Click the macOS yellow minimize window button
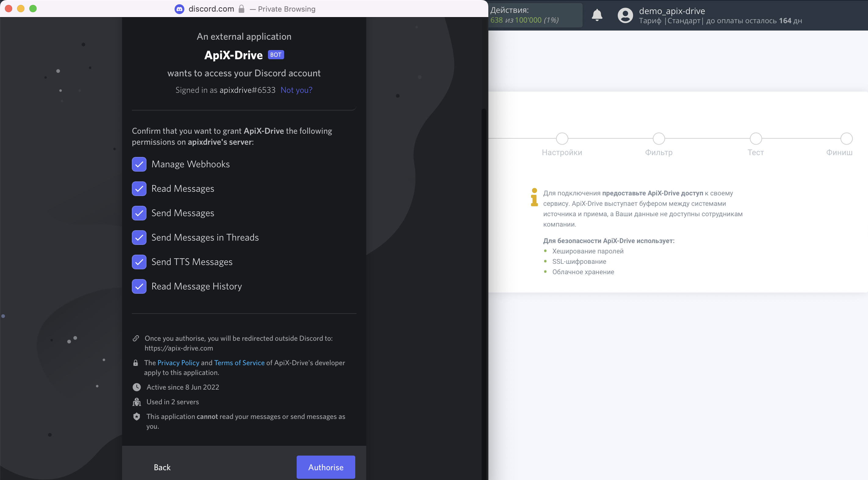This screenshot has height=480, width=868. pyautogui.click(x=20, y=9)
